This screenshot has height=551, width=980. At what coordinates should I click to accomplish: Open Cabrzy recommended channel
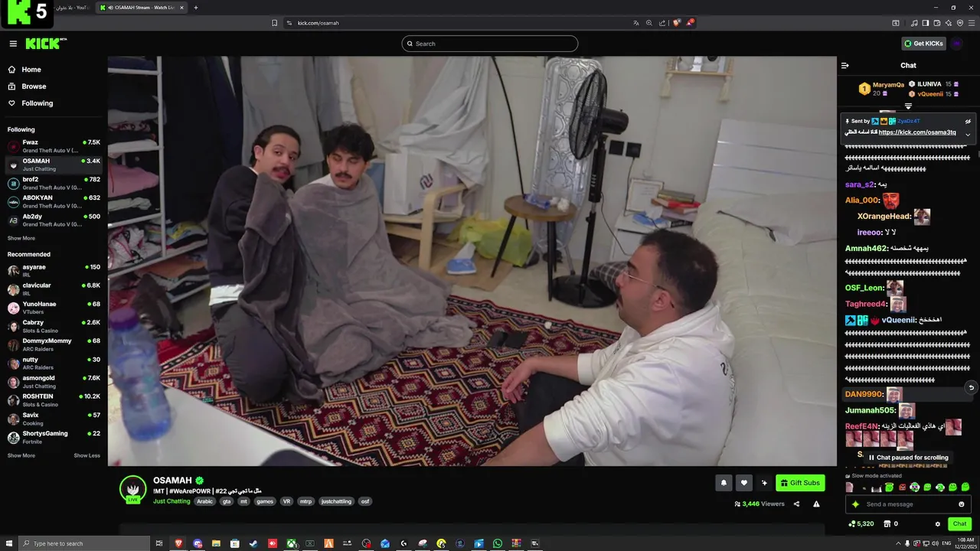point(54,326)
